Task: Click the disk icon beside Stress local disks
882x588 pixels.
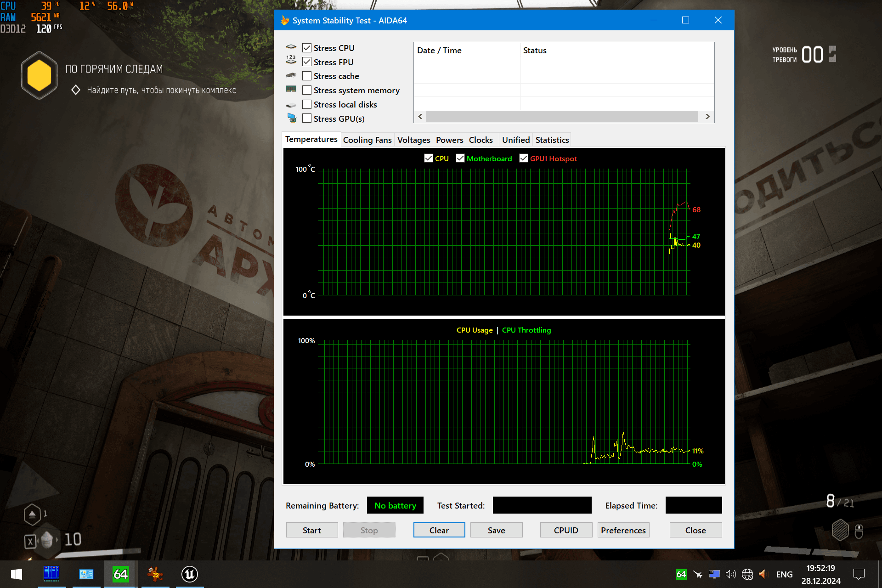Action: [x=291, y=105]
